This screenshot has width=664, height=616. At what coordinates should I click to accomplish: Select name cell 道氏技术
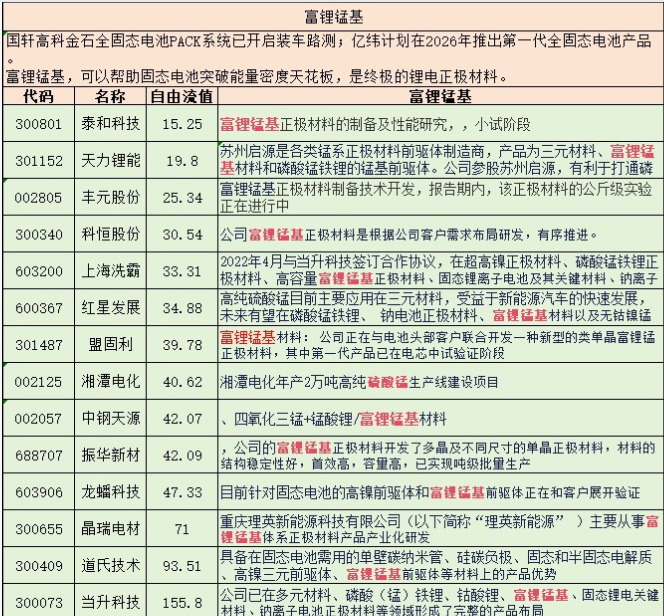(x=110, y=566)
